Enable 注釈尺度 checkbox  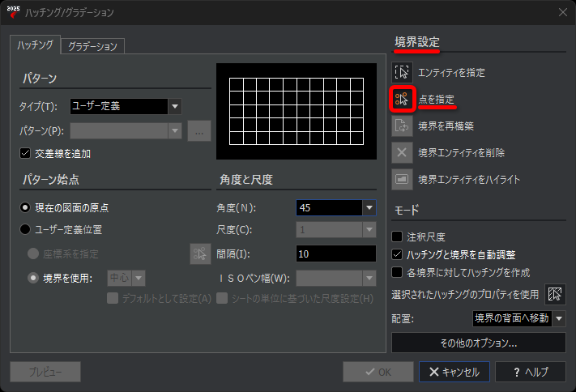pos(397,236)
